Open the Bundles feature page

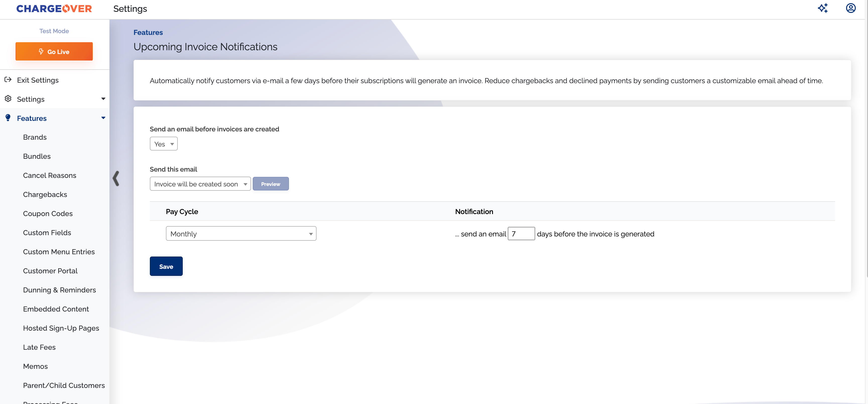37,156
